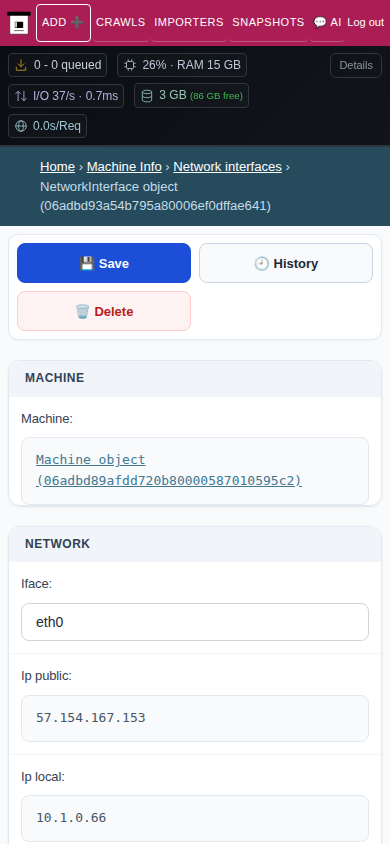
Task: Open the IMPORTERS menu item
Action: [189, 23]
